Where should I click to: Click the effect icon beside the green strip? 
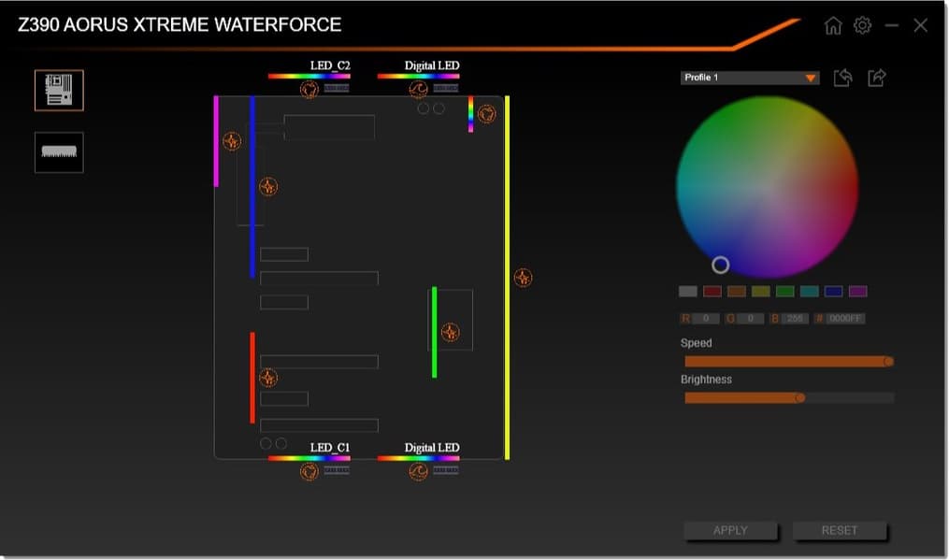click(x=450, y=332)
